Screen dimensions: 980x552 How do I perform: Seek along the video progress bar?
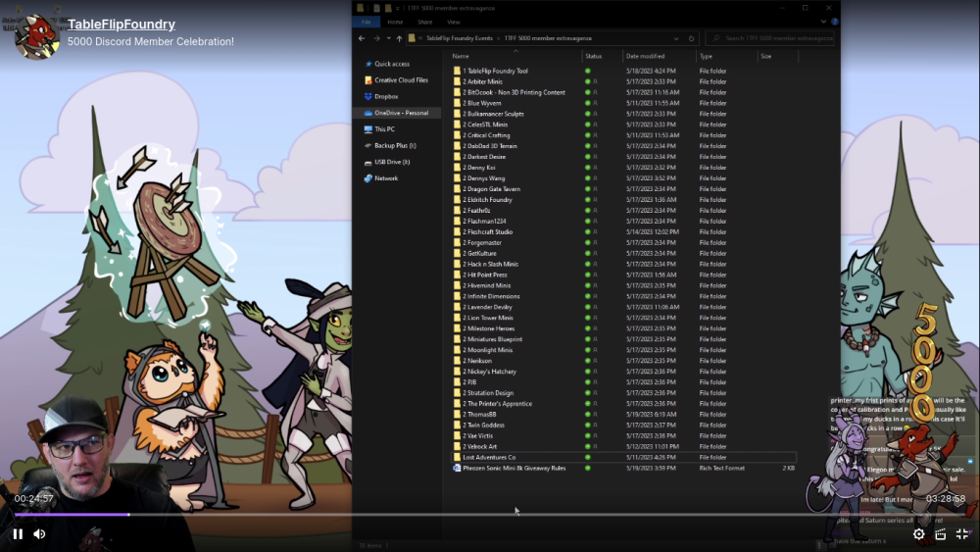[490, 515]
